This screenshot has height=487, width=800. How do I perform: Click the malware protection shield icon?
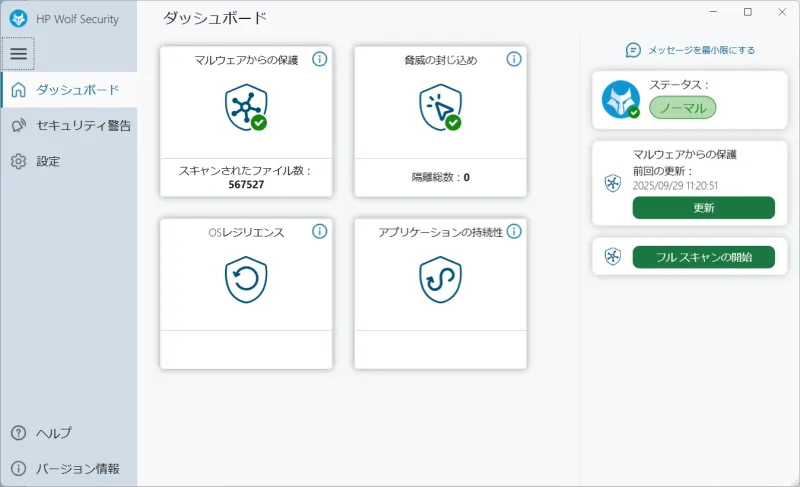pos(245,106)
